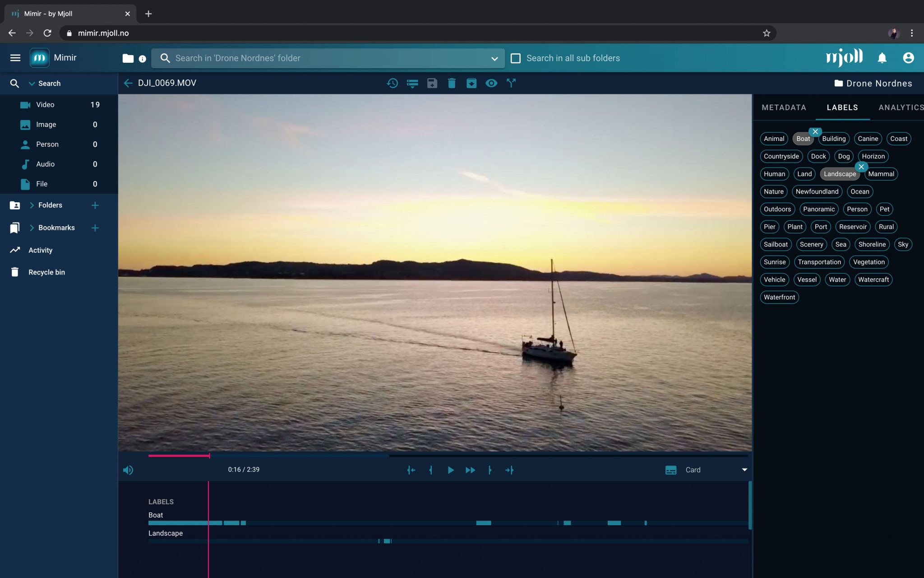The height and width of the screenshot is (578, 924).
Task: Expand the search field dropdown arrow
Action: [x=494, y=59]
